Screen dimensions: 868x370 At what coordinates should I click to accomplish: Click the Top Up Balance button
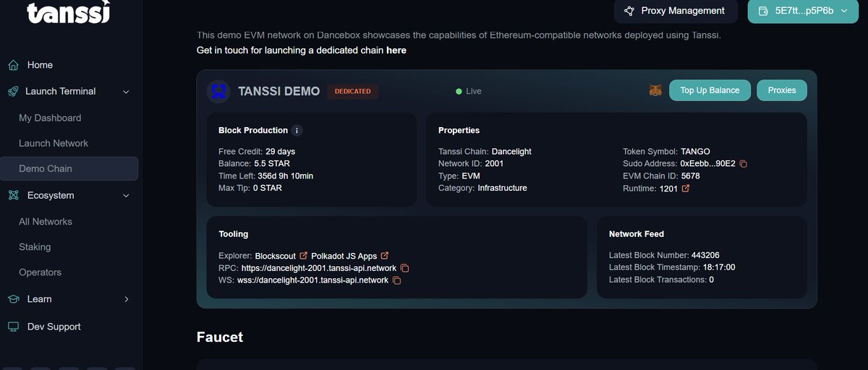(710, 90)
